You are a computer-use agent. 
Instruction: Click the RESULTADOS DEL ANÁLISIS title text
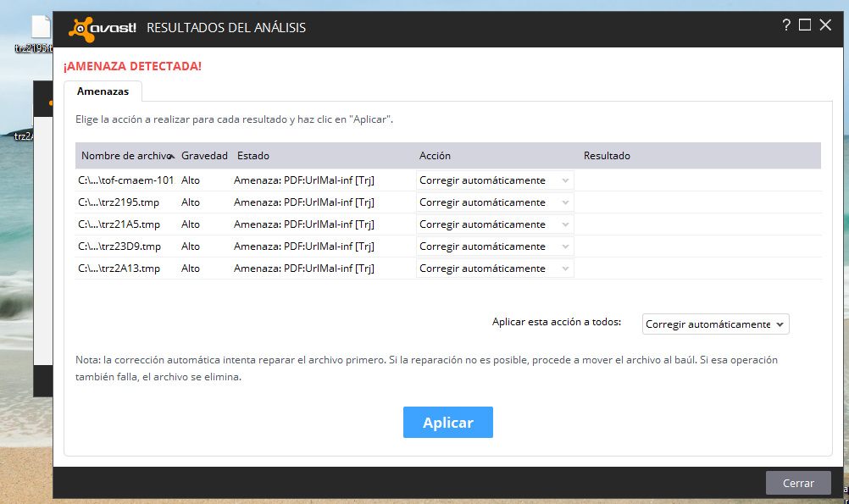(x=226, y=28)
